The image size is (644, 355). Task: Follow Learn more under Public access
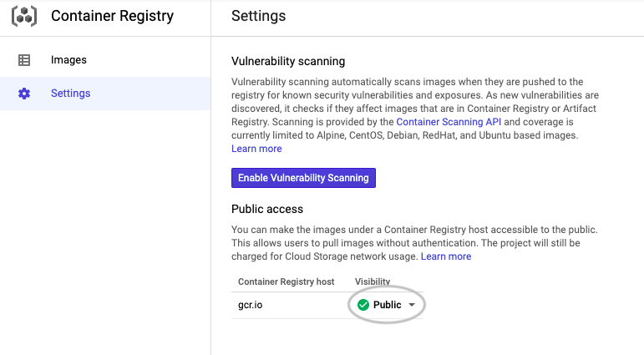tap(446, 256)
